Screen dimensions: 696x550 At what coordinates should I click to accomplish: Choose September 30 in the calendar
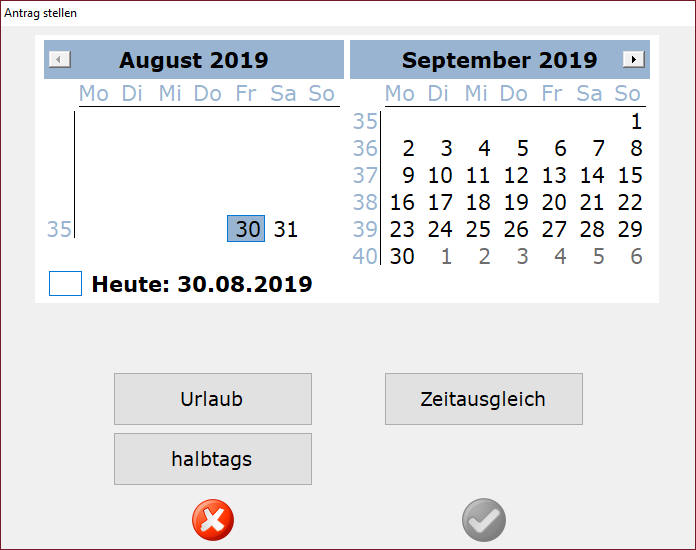[402, 256]
